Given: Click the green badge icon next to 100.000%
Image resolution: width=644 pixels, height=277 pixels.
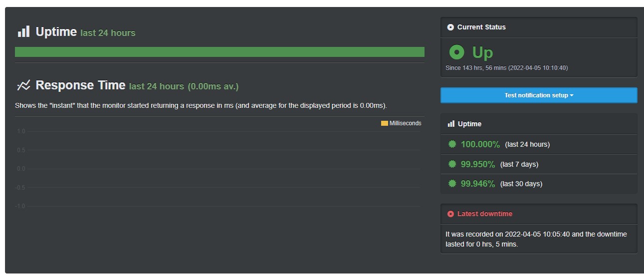Looking at the screenshot, I should pos(452,144).
